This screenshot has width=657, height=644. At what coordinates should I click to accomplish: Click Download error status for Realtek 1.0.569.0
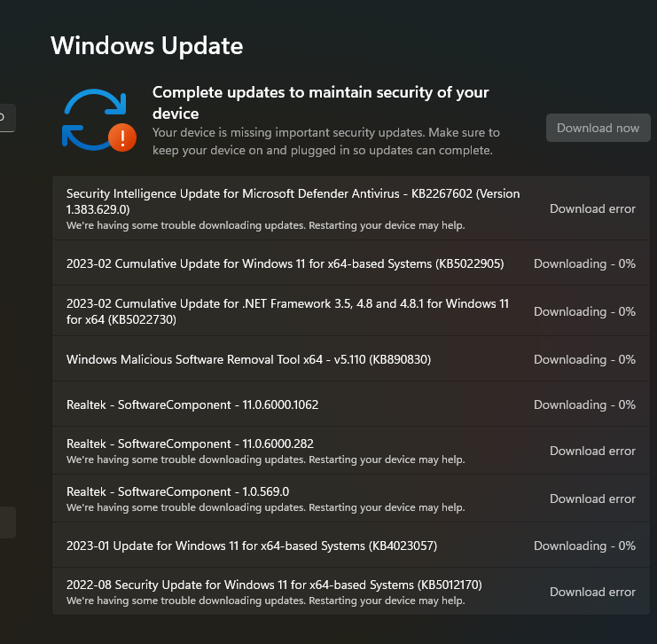[592, 499]
